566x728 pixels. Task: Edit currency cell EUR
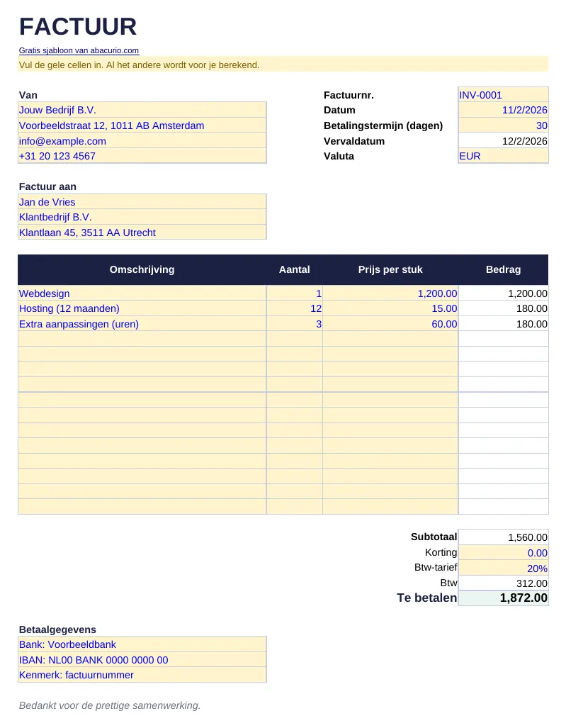[x=504, y=156]
